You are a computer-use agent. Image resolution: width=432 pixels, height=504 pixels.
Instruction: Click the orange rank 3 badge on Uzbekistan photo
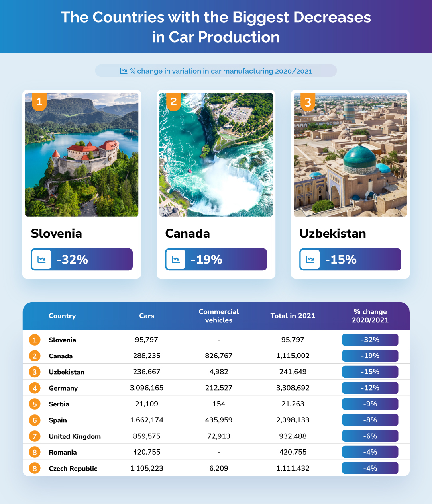[308, 102]
